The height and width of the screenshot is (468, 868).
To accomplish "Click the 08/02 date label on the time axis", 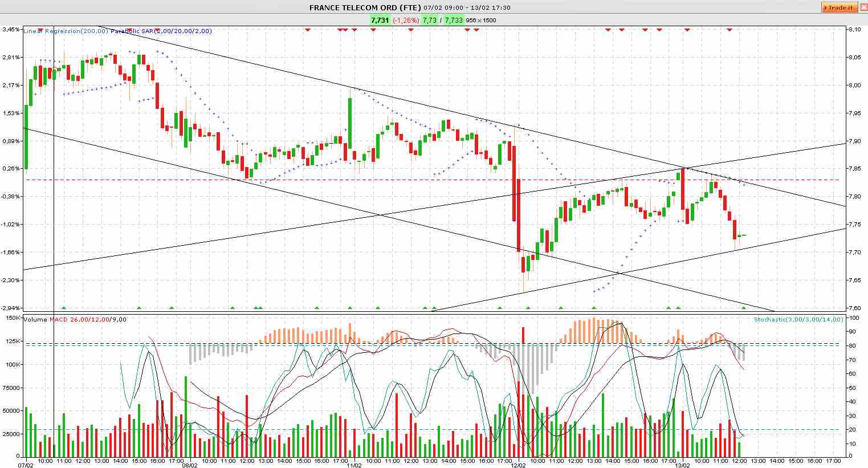I will [190, 465].
